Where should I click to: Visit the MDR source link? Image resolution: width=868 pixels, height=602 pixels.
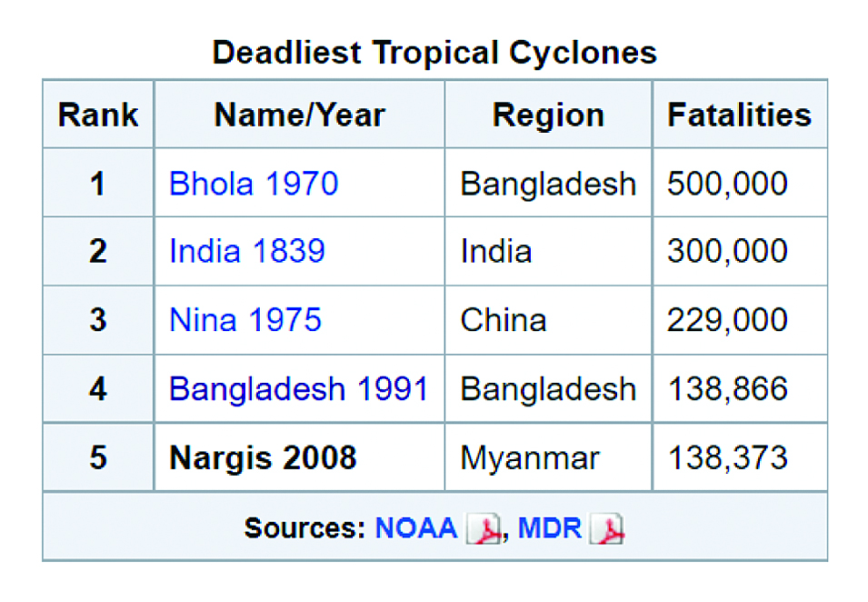[x=550, y=527]
